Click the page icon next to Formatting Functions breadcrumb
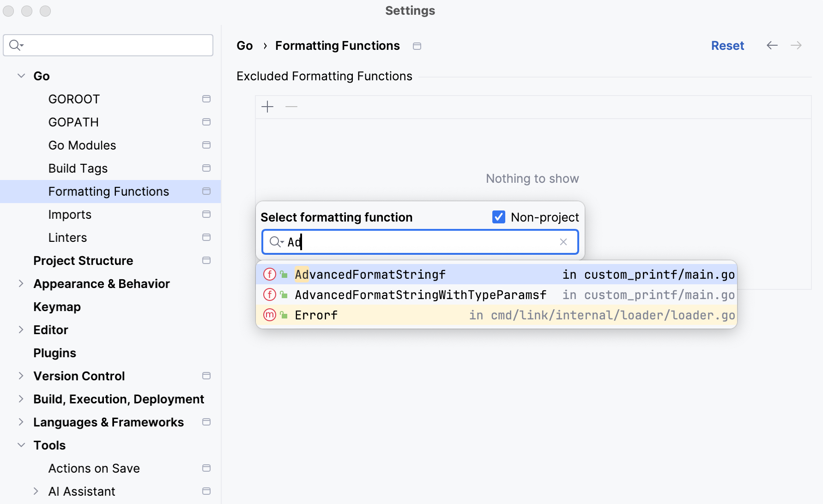 417,46
